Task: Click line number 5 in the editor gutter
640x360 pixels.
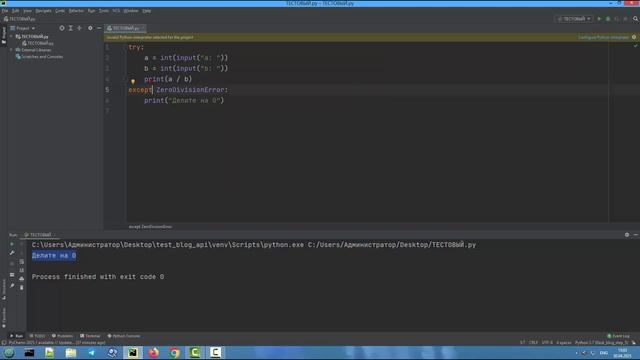Action: click(x=107, y=90)
